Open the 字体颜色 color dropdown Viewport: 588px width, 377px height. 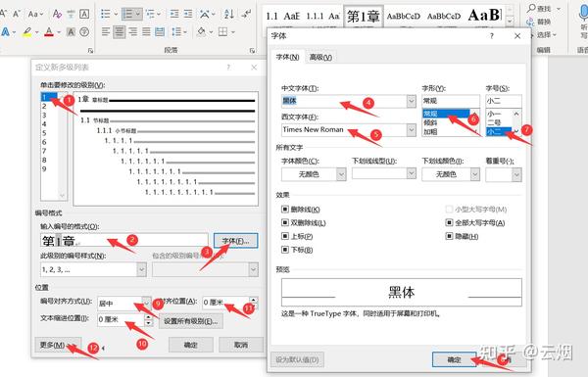pos(341,174)
